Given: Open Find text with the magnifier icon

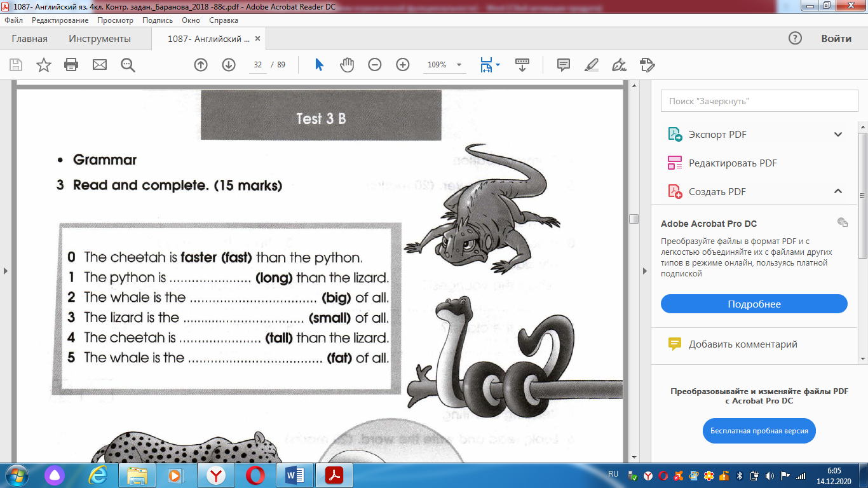Looking at the screenshot, I should click(x=128, y=65).
